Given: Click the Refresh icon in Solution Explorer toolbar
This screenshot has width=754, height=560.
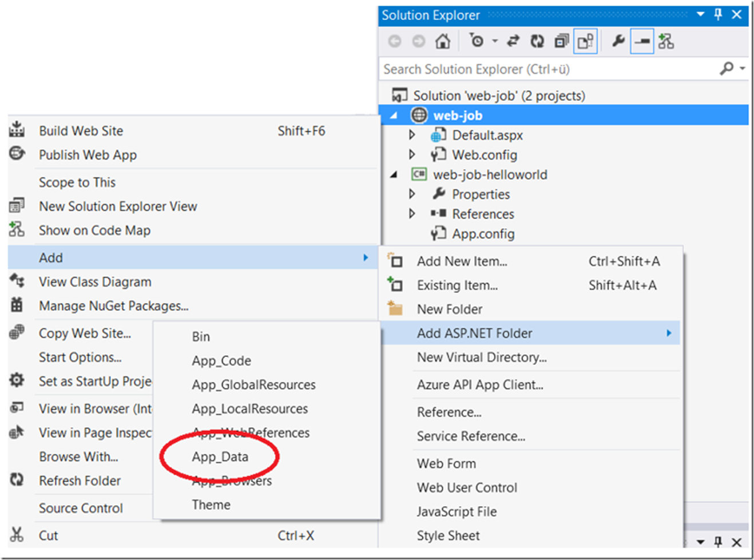Looking at the screenshot, I should (537, 41).
